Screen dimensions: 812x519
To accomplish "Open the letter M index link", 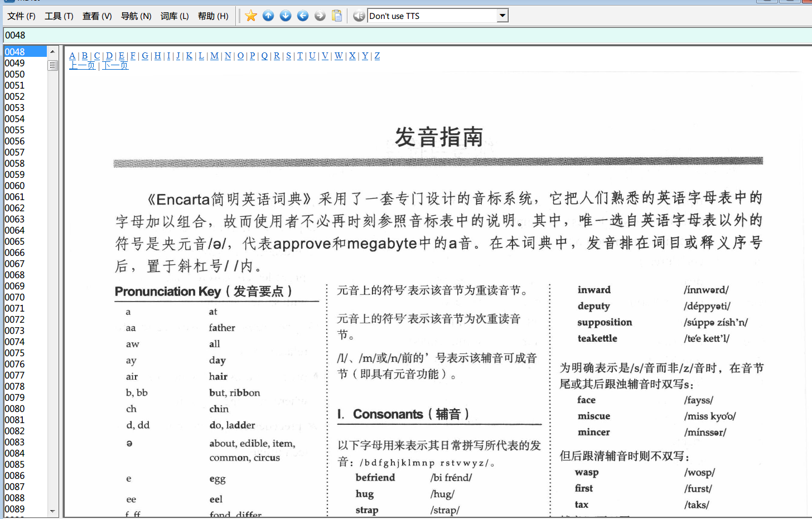I will coord(214,56).
